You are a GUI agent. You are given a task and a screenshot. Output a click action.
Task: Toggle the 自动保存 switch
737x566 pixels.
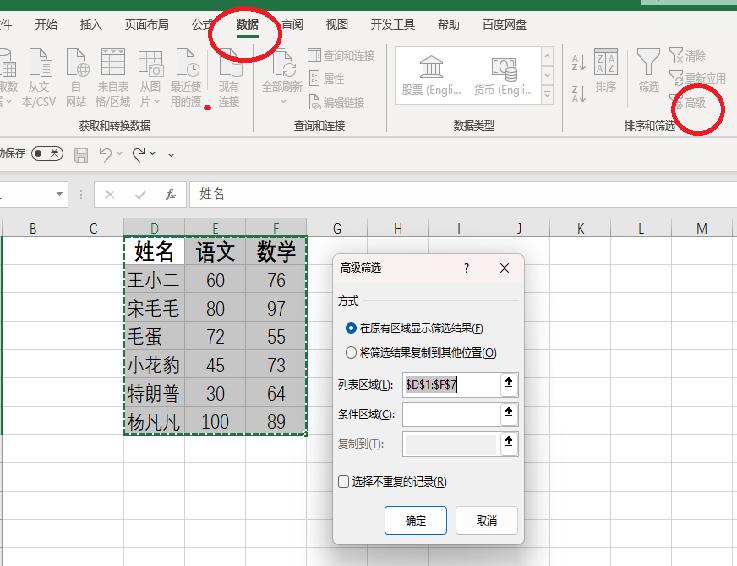coord(47,153)
